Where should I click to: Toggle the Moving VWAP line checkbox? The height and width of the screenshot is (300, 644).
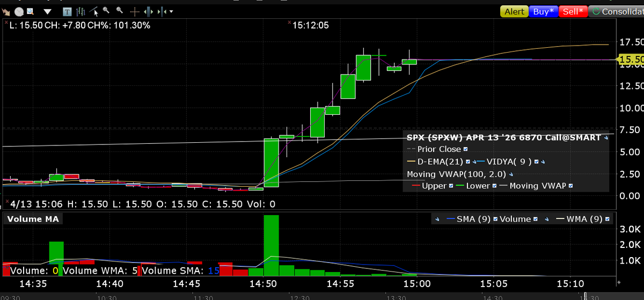click(x=570, y=186)
